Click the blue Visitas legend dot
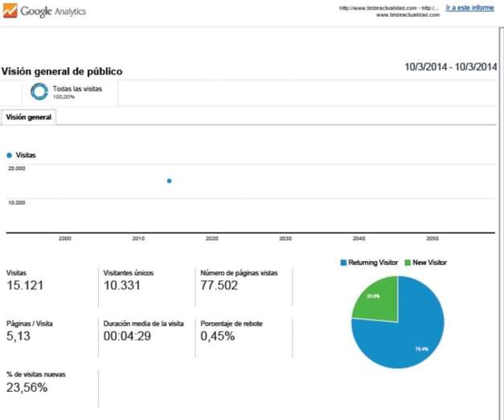This screenshot has height=420, width=504. pyautogui.click(x=10, y=155)
